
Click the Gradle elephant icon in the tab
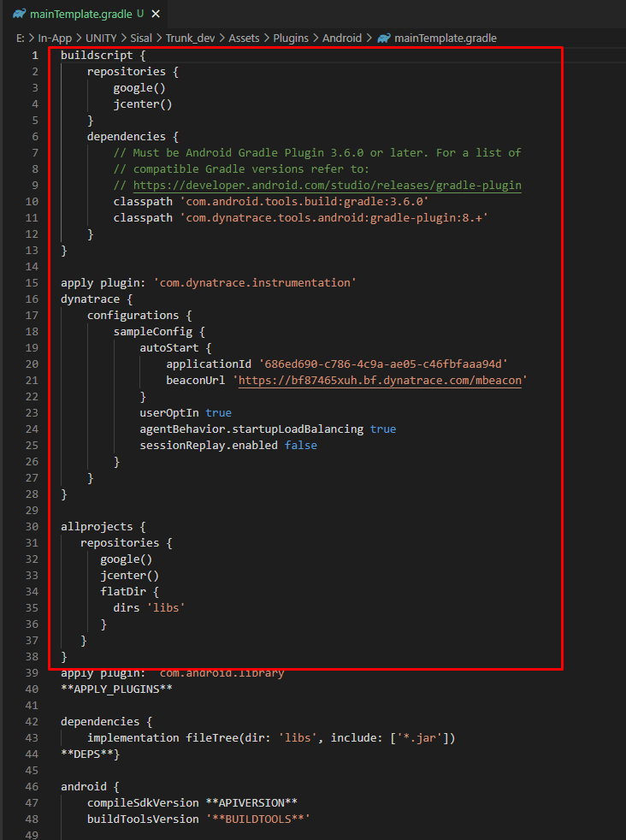(18, 15)
